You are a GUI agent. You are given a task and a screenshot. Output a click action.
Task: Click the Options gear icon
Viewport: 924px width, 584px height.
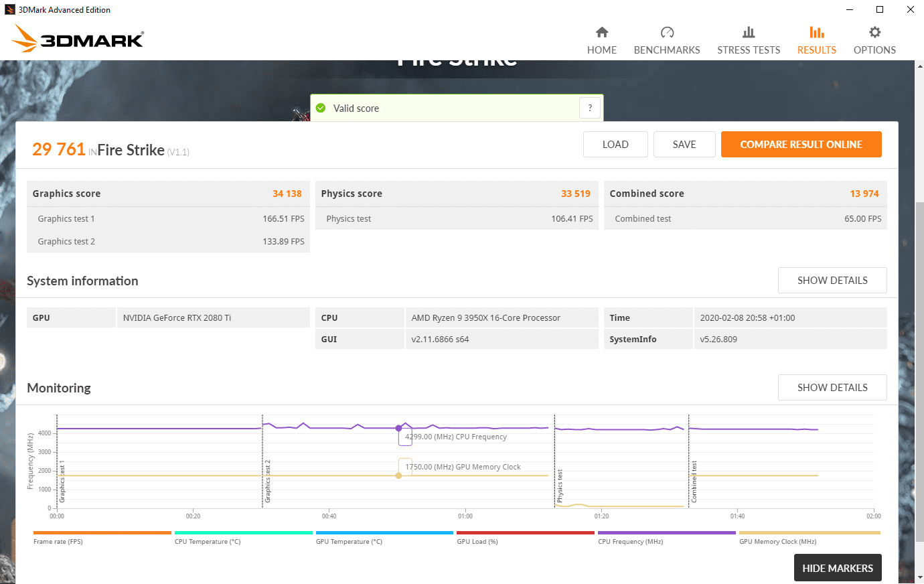coord(874,32)
